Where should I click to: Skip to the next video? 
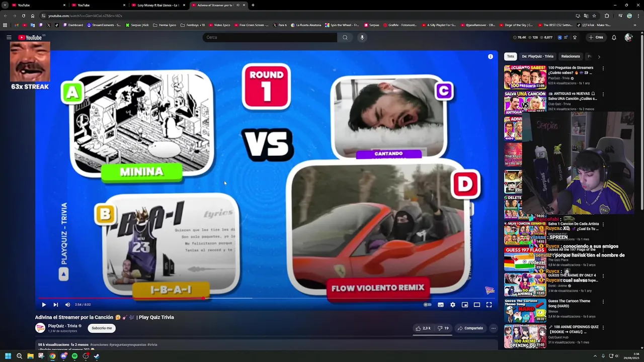coord(56,305)
